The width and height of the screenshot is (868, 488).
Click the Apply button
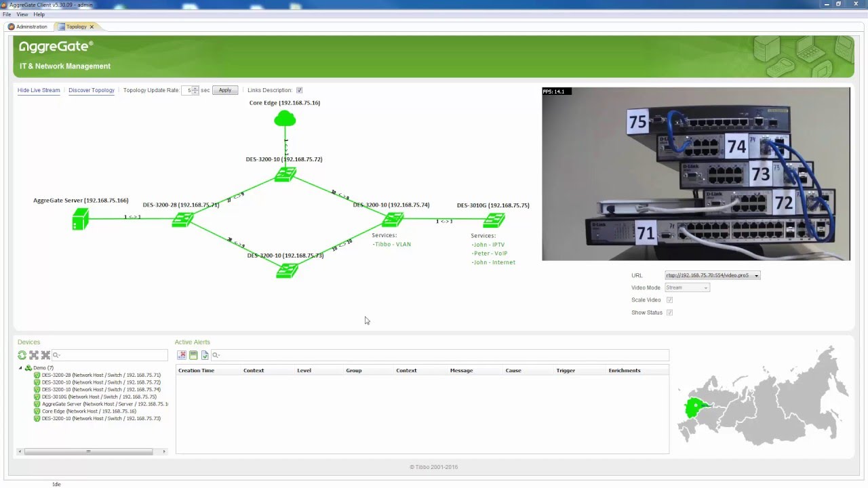tap(225, 90)
